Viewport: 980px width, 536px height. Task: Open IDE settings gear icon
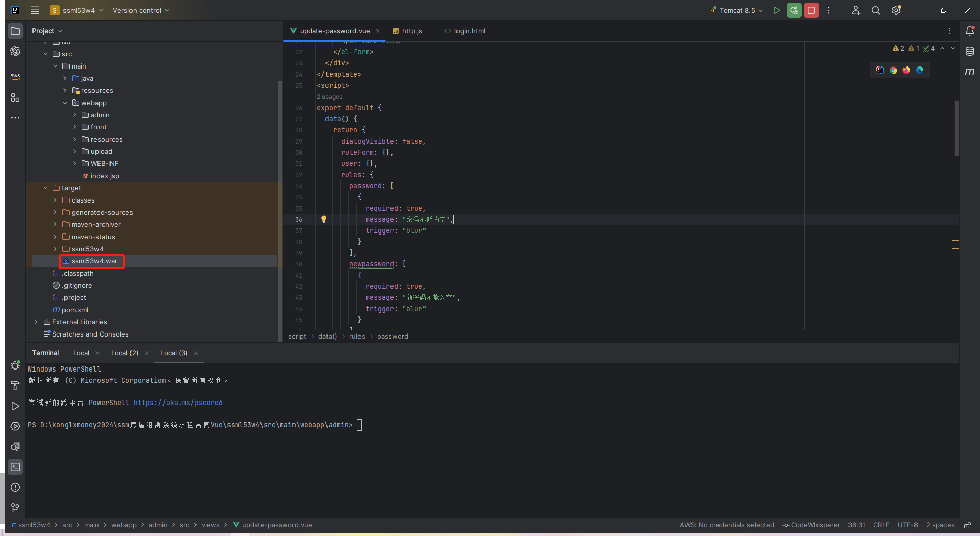896,10
